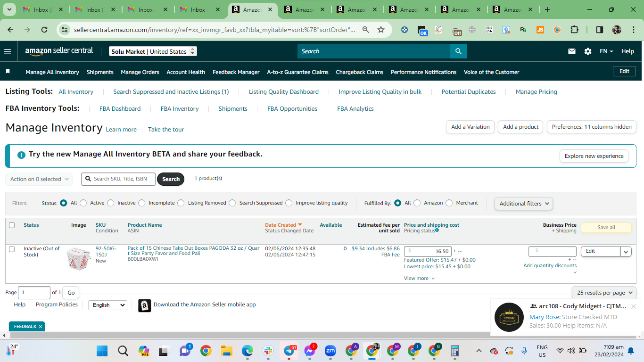Click the Amazon Seller Central logo
Screen dimensions: 644x362
coord(59,51)
